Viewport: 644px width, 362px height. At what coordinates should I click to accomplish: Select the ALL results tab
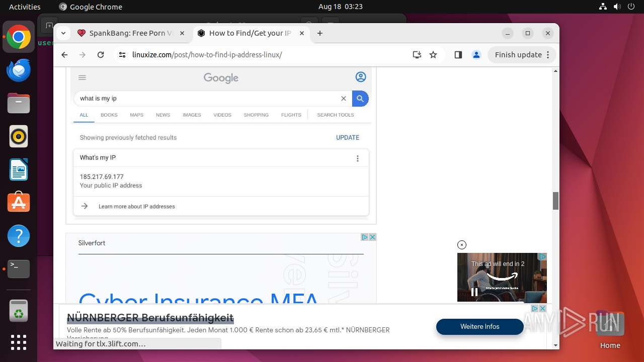84,115
